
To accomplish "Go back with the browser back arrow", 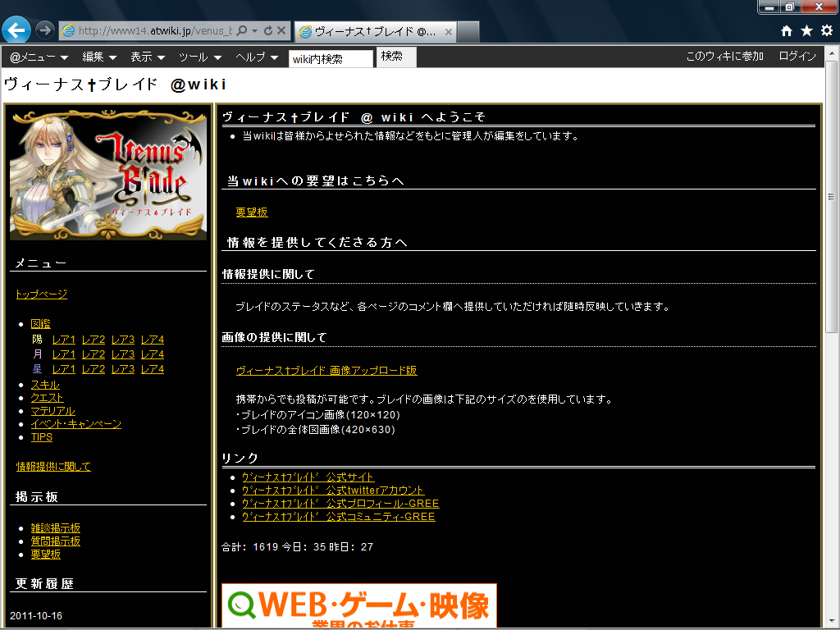I will pyautogui.click(x=16, y=30).
